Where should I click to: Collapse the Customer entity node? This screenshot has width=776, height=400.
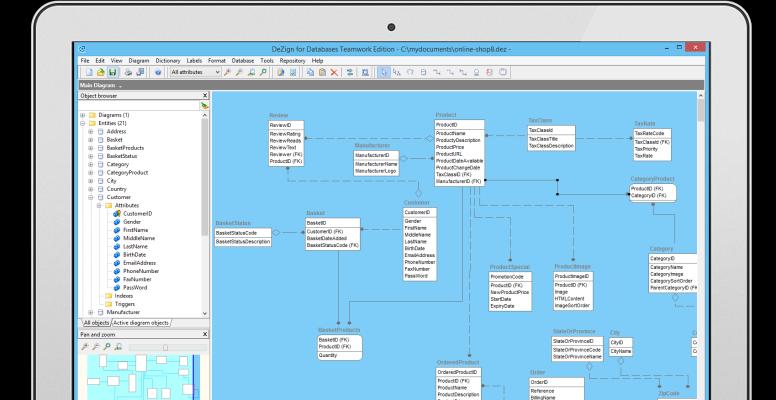(x=91, y=197)
